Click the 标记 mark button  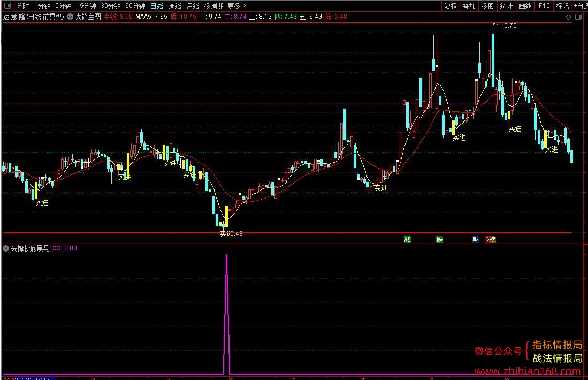[562, 6]
